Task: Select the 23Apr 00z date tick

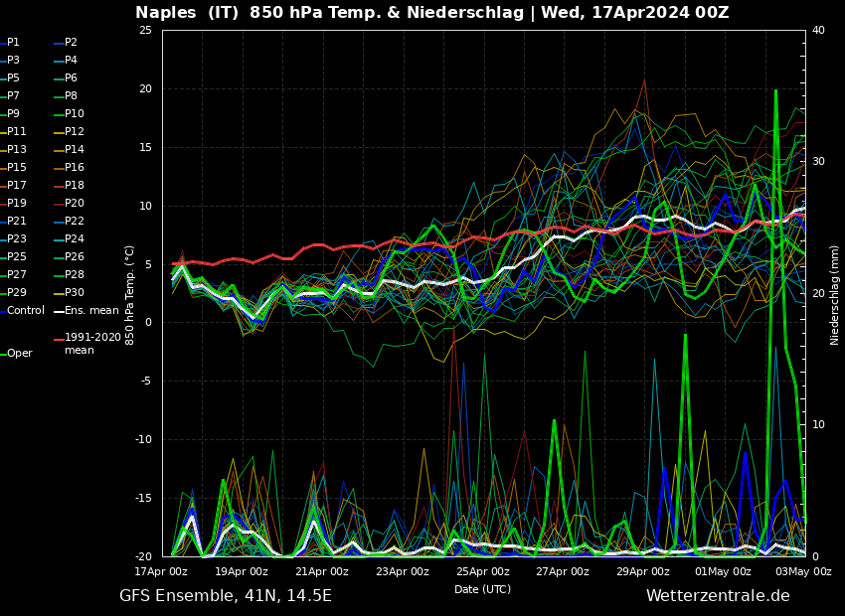Action: coord(402,572)
